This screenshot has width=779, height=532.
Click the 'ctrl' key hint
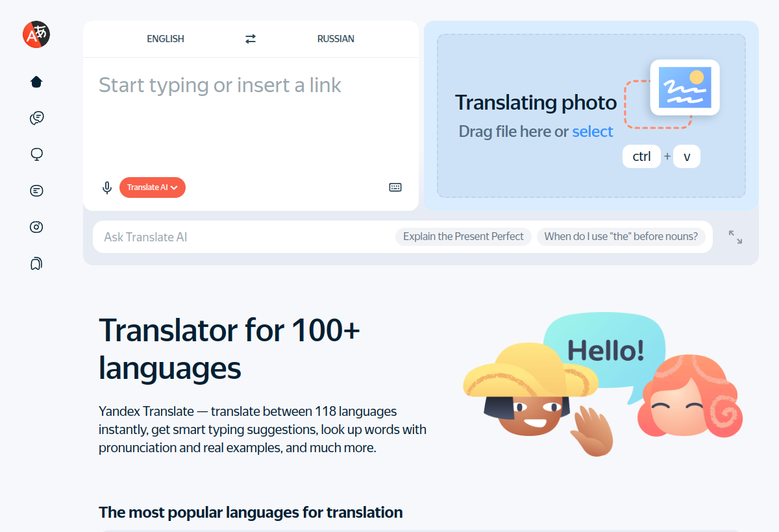tap(641, 156)
